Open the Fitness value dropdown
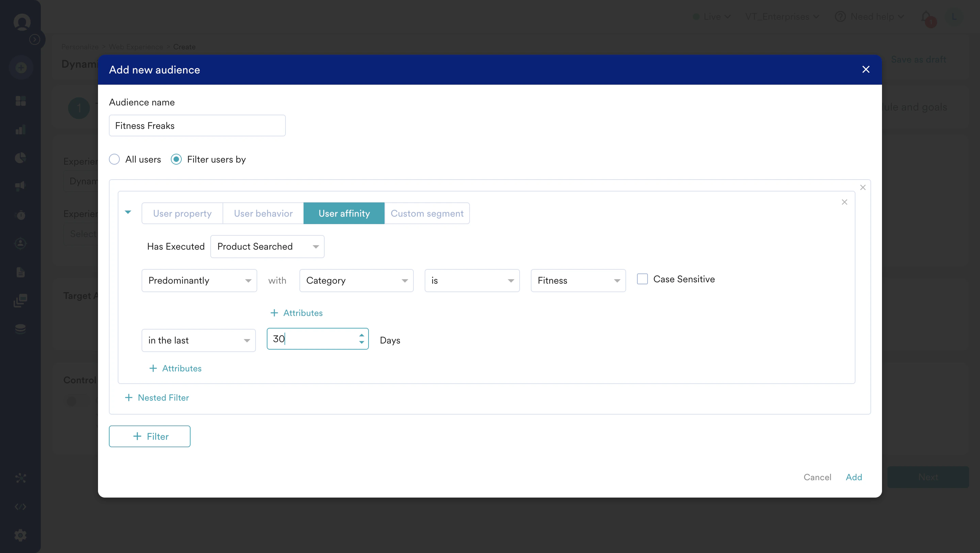The width and height of the screenshot is (980, 553). [x=578, y=280]
